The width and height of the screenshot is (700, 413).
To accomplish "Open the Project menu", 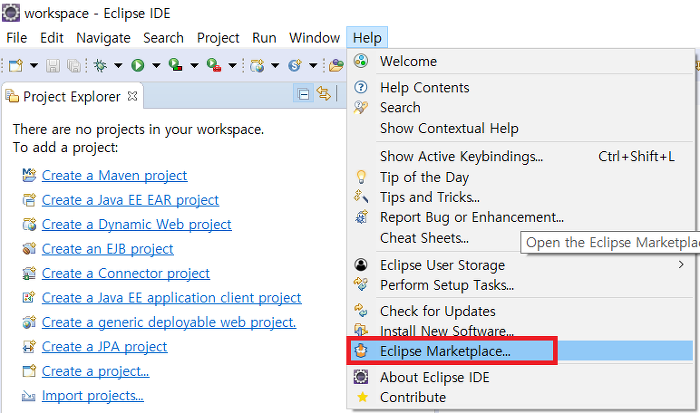I will point(218,38).
